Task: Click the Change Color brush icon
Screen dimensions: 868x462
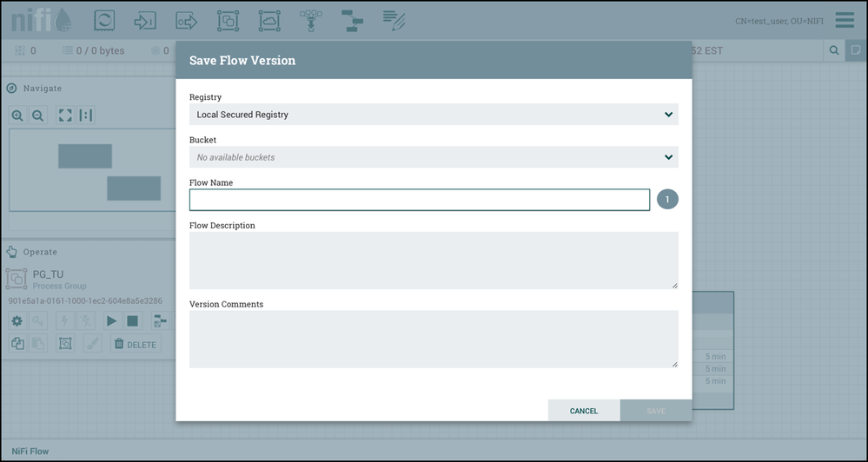Action: point(92,344)
